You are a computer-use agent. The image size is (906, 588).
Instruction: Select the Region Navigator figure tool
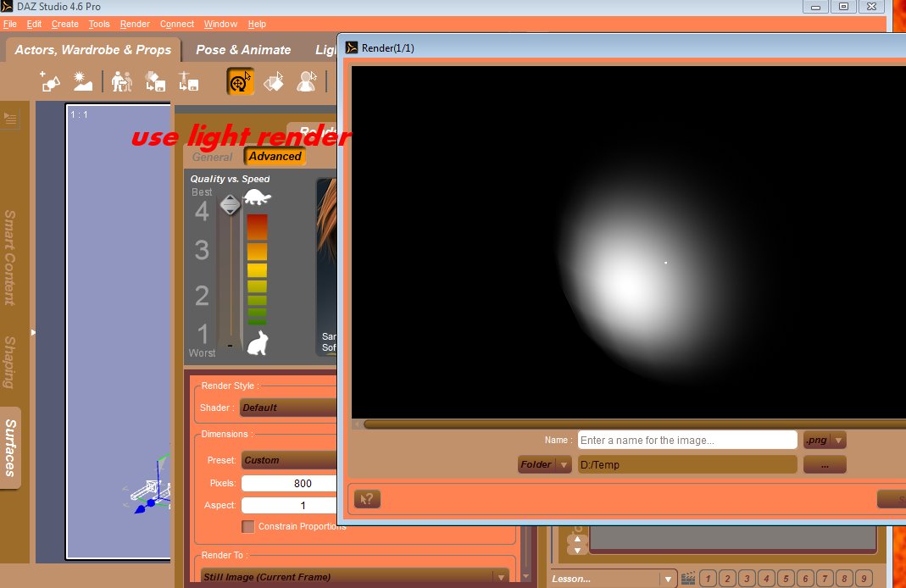click(x=306, y=81)
